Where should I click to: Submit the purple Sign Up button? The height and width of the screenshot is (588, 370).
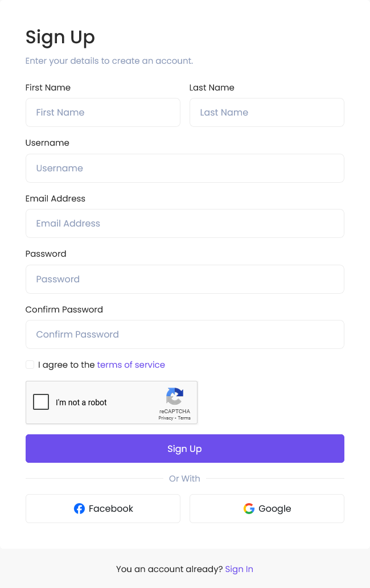pos(185,449)
